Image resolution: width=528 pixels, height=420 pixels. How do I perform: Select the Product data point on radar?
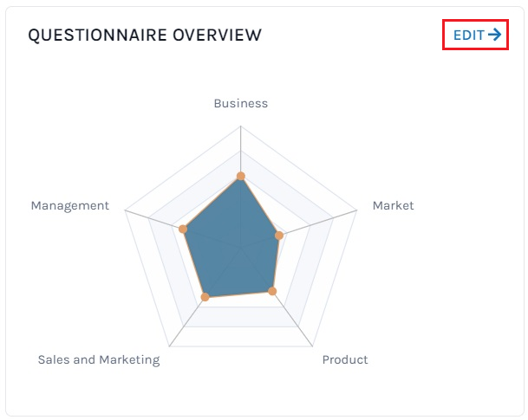pyautogui.click(x=272, y=291)
